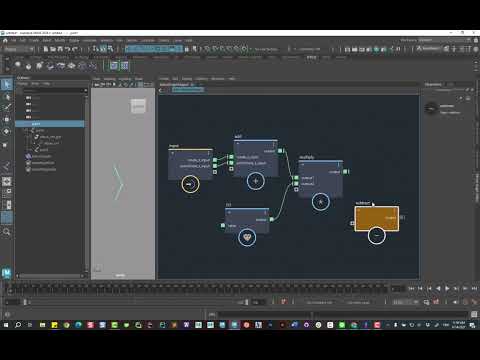The image size is (480, 360).
Task: Click the range slider handle at timeline start
Action: pos(25,302)
